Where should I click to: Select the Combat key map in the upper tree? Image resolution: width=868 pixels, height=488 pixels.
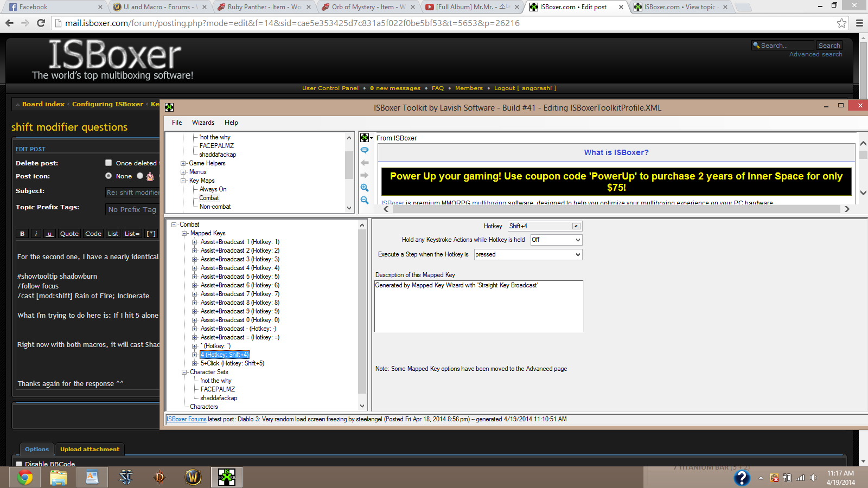coord(209,198)
